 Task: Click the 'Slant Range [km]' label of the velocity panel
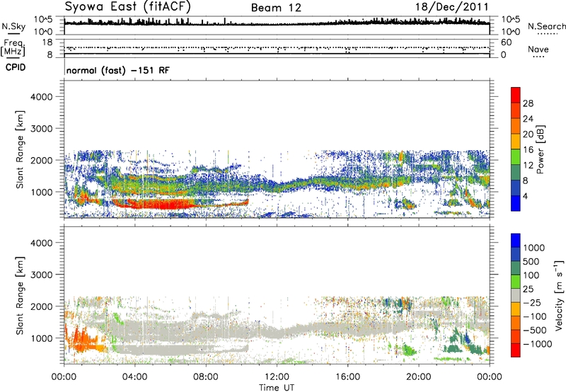20,295
